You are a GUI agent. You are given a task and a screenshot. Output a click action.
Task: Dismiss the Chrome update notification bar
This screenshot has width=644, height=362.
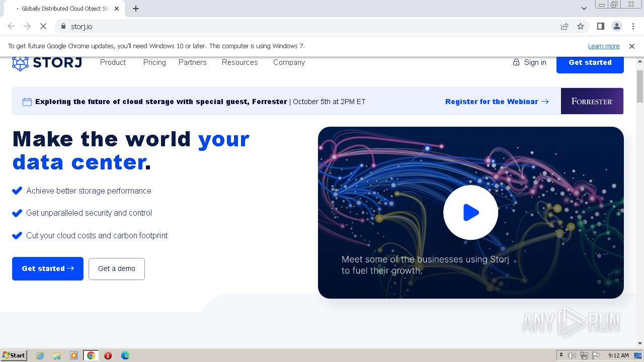(632, 46)
